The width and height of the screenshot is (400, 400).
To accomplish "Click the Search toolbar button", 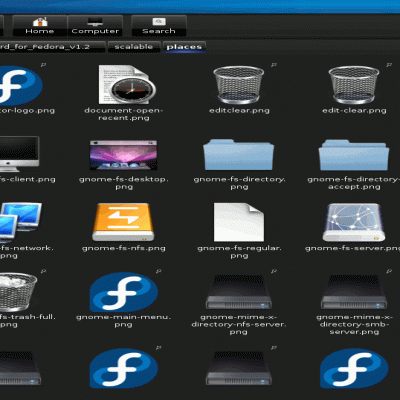I will pos(159,26).
